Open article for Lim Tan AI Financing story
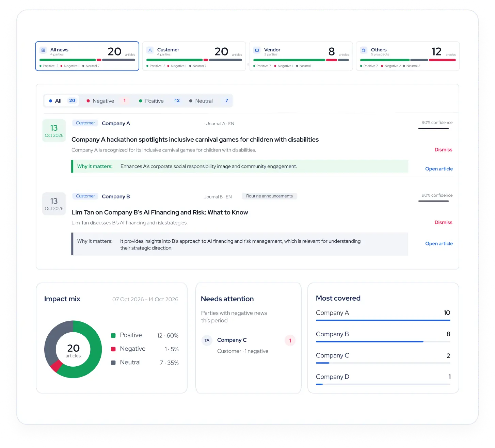 click(x=439, y=244)
